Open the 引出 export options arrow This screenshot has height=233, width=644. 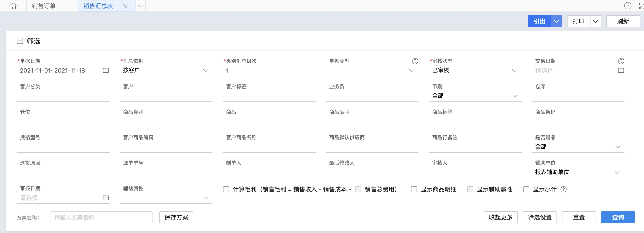(556, 21)
